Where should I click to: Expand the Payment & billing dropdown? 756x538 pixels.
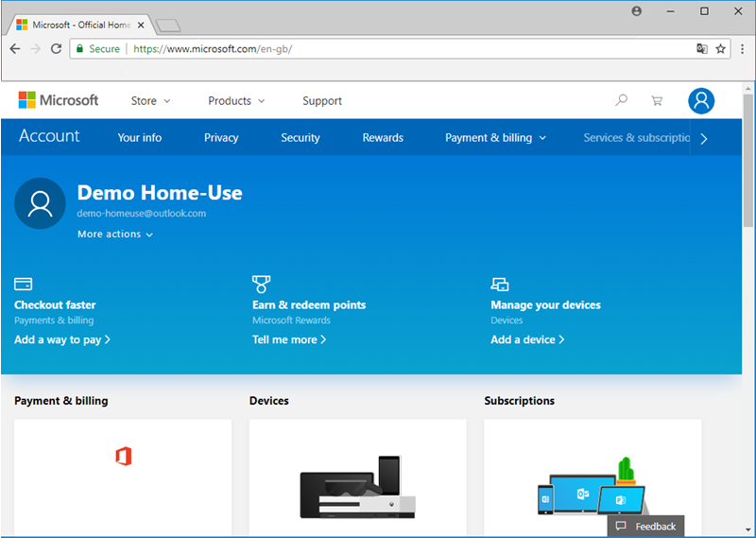(x=495, y=137)
